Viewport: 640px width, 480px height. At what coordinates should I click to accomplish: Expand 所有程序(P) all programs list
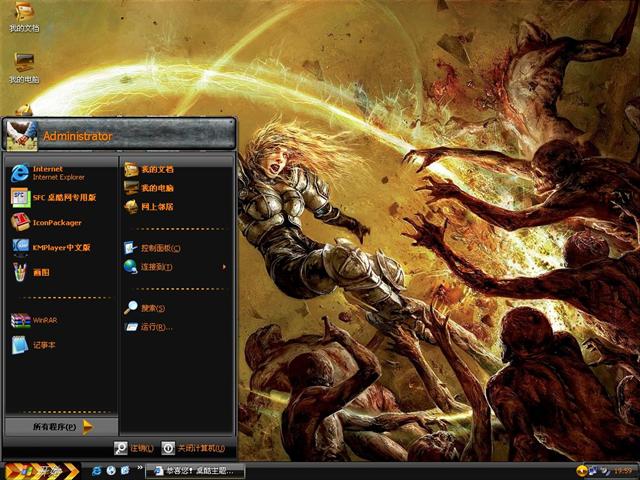coord(61,427)
